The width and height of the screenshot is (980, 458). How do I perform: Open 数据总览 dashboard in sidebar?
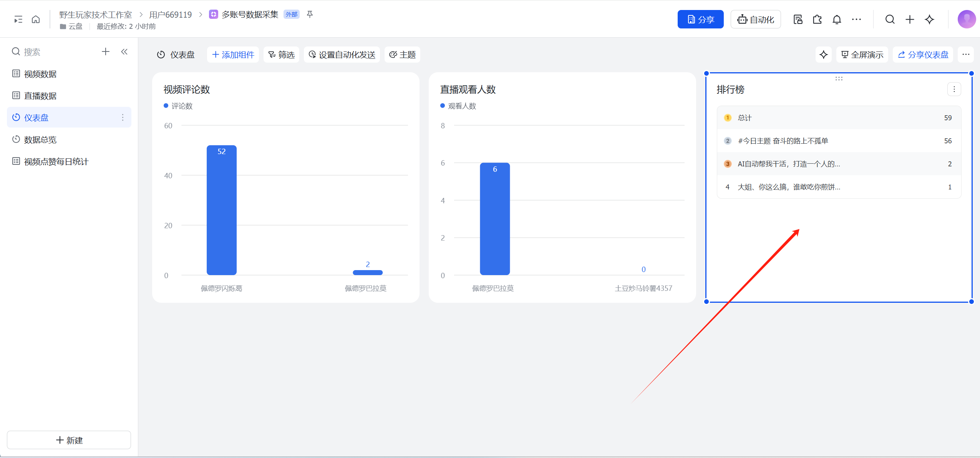tap(40, 139)
